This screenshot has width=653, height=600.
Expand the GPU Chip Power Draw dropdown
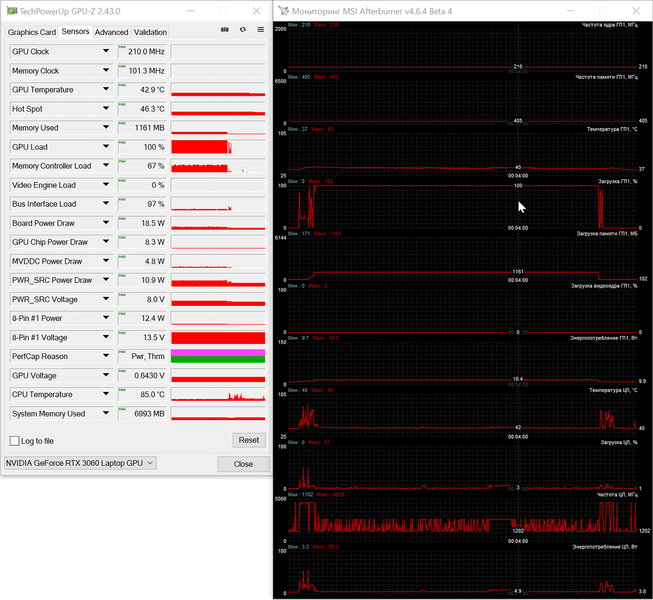click(106, 241)
